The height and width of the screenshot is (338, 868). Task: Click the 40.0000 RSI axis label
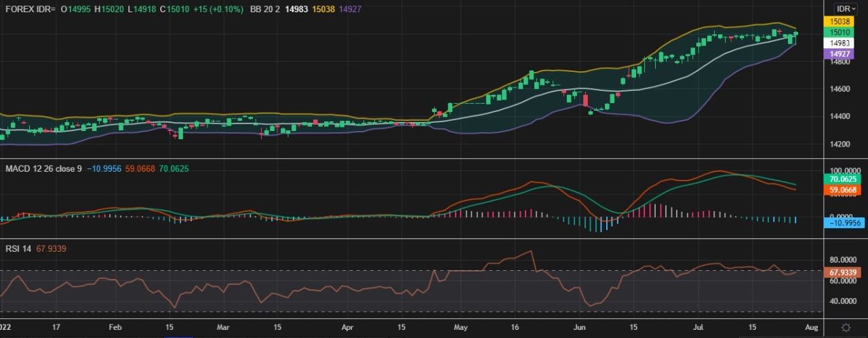pyautogui.click(x=844, y=301)
